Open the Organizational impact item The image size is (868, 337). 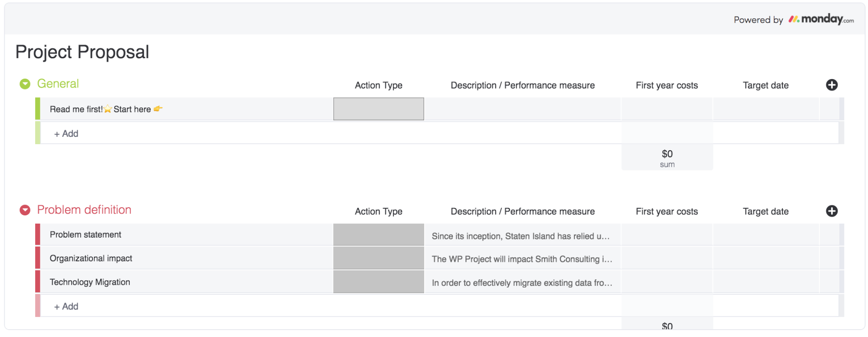91,258
